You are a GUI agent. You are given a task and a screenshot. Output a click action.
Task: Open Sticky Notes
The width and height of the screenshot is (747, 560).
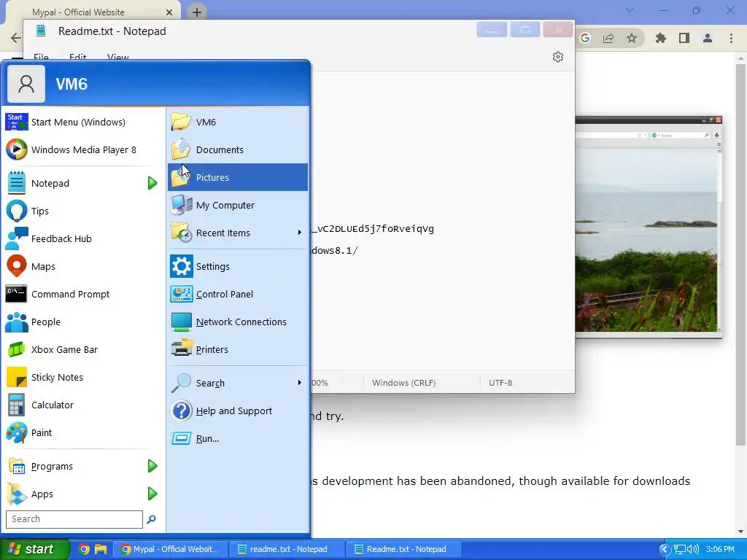click(x=83, y=377)
